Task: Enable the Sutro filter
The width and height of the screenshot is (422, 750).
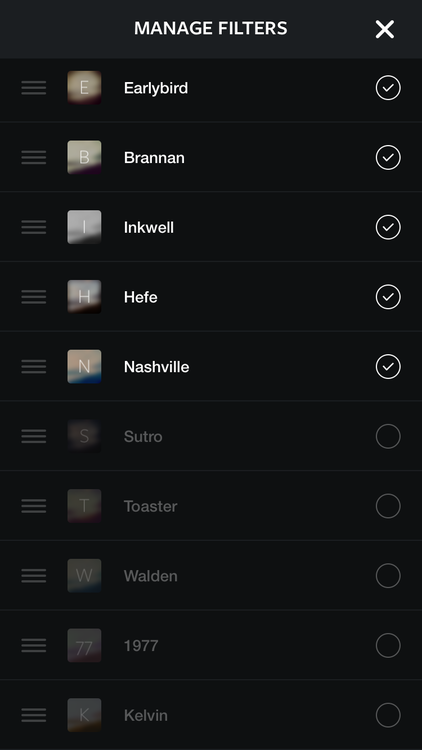Action: coord(388,436)
